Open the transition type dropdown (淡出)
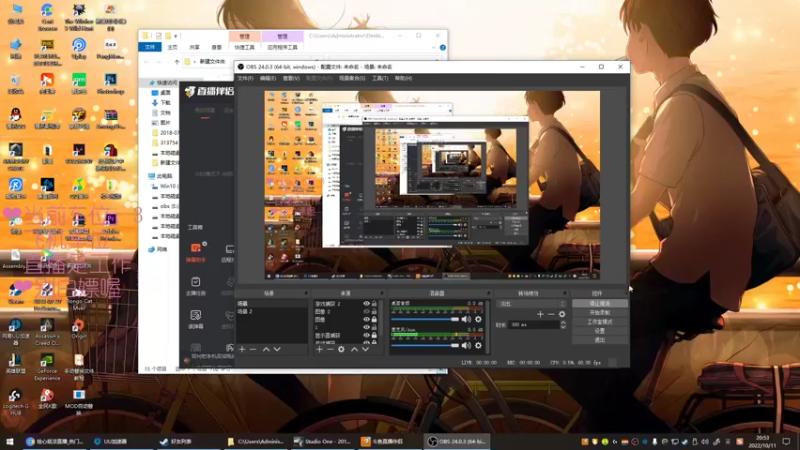The width and height of the screenshot is (800, 450). [531, 304]
